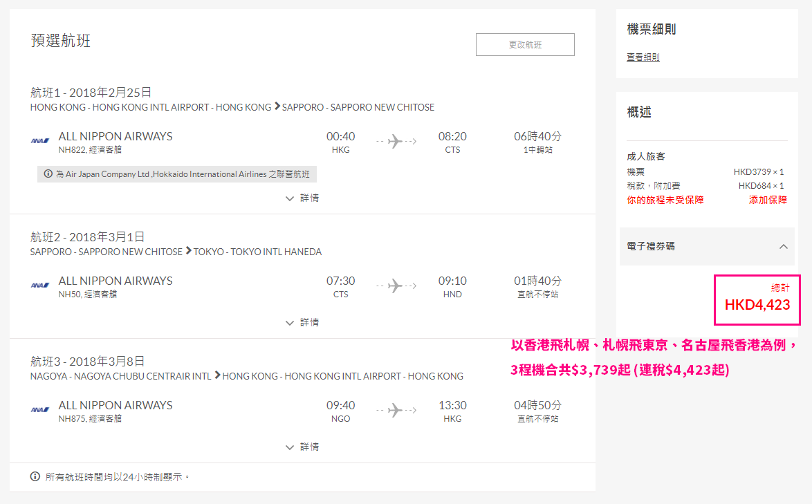Click the info icon in codeshare notice
The image size is (812, 504).
48,174
